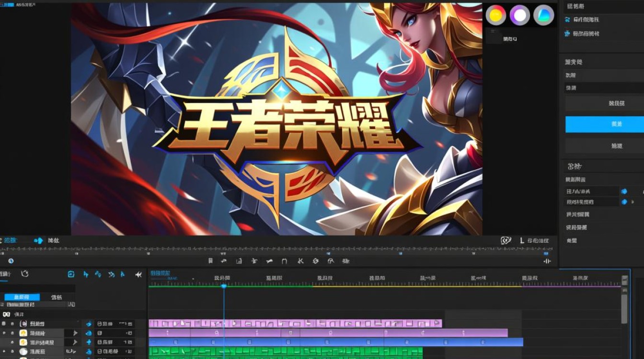Image resolution: width=644 pixels, height=359 pixels.
Task: Click the circular gear-like icon in the playback control row
Action: (x=315, y=261)
